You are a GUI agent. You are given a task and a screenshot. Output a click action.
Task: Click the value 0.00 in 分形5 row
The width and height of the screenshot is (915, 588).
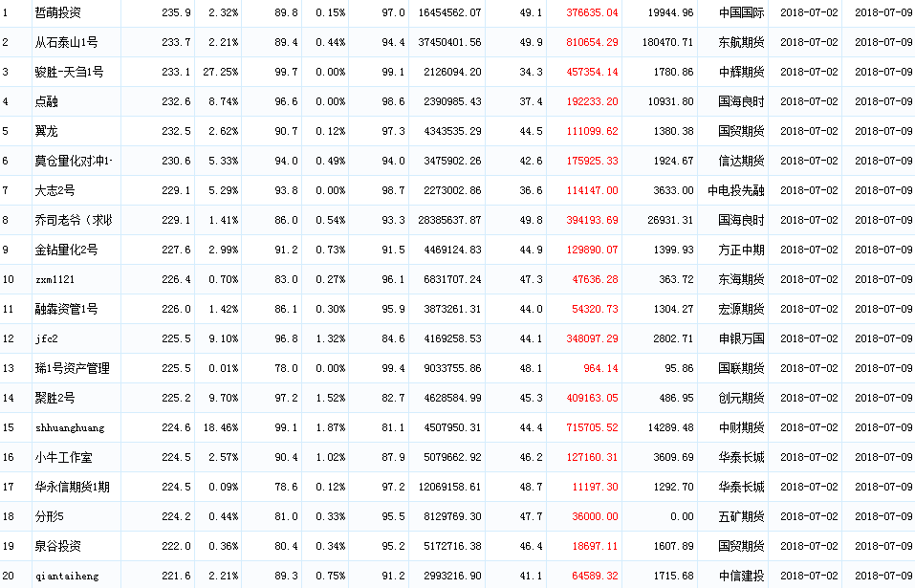[682, 516]
